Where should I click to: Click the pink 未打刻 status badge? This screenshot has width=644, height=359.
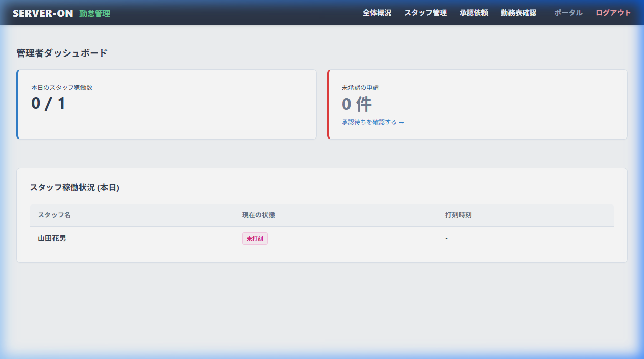click(255, 238)
